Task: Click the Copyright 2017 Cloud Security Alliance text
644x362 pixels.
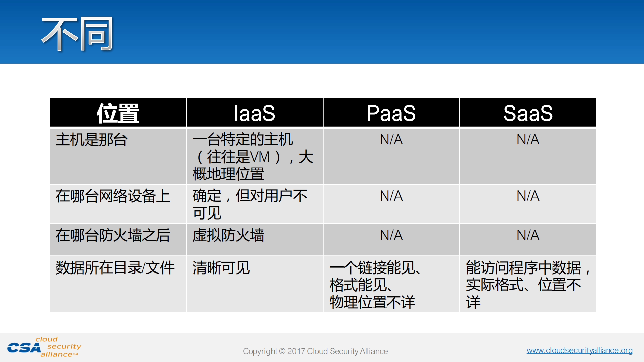Action: pyautogui.click(x=315, y=351)
